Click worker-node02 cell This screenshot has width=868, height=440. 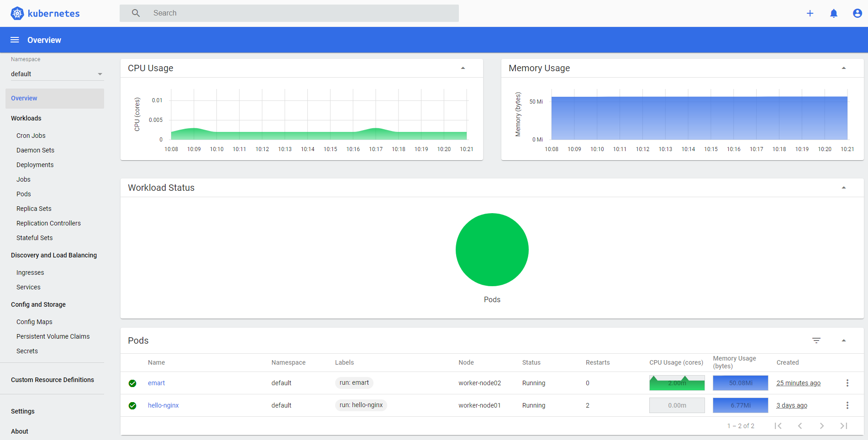[x=480, y=383]
